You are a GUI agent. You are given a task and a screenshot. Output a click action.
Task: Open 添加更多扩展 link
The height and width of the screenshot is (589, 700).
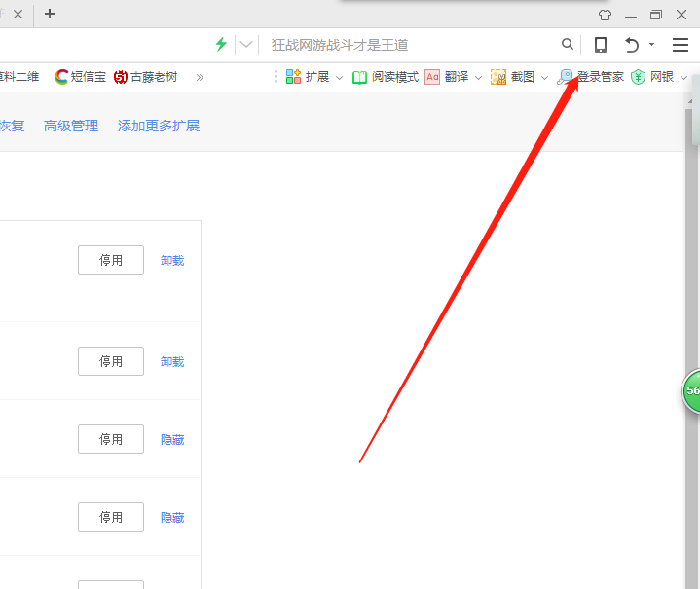coord(159,126)
